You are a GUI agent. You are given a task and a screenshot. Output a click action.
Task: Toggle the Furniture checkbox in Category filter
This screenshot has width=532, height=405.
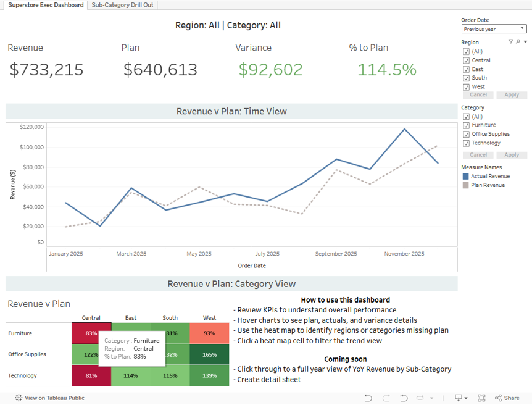(x=465, y=125)
